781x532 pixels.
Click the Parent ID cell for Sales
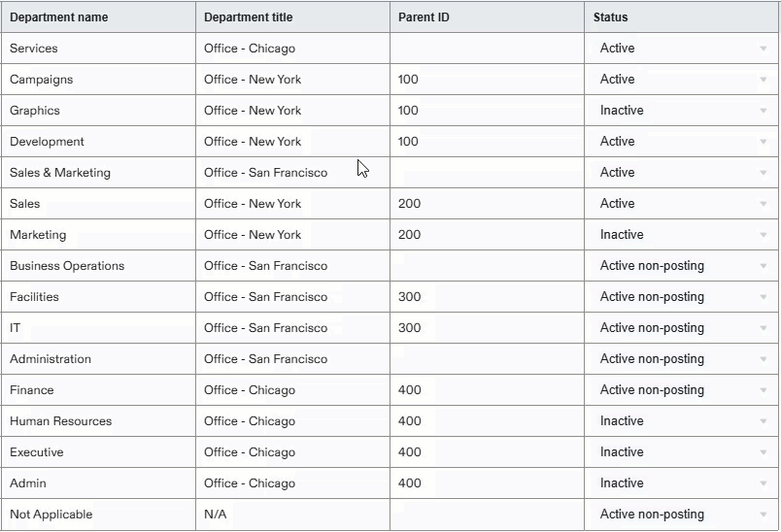click(486, 204)
